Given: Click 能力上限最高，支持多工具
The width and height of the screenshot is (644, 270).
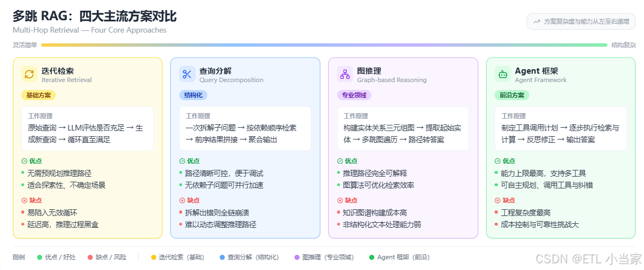Looking at the screenshot, I should click(543, 173).
